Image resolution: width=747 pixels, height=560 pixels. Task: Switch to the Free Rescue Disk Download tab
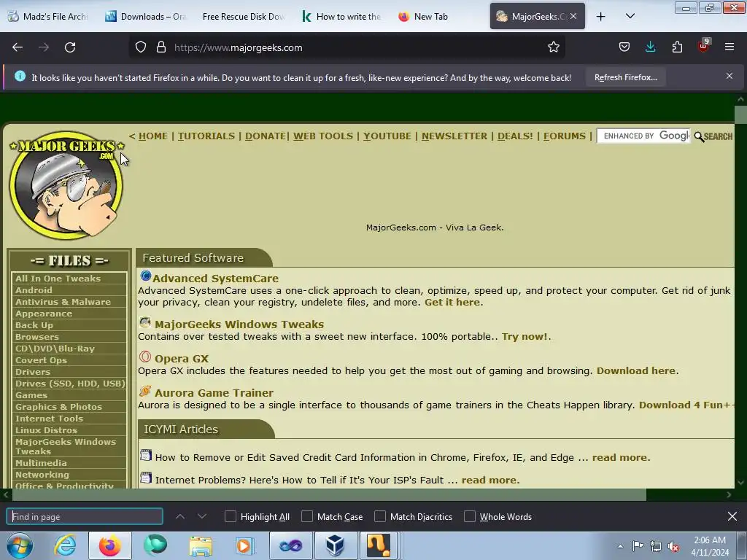[x=243, y=17]
